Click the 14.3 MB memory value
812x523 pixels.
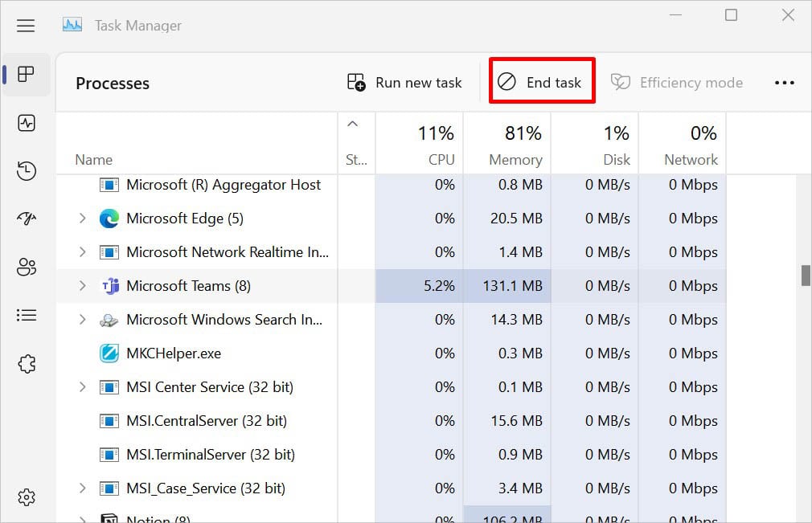click(516, 320)
